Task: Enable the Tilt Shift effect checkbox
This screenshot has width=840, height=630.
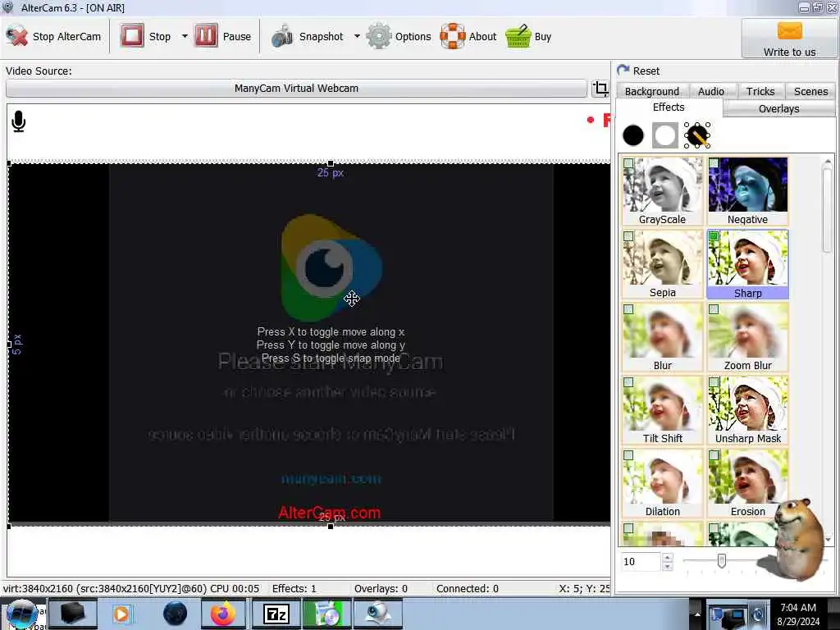Action: pos(629,382)
